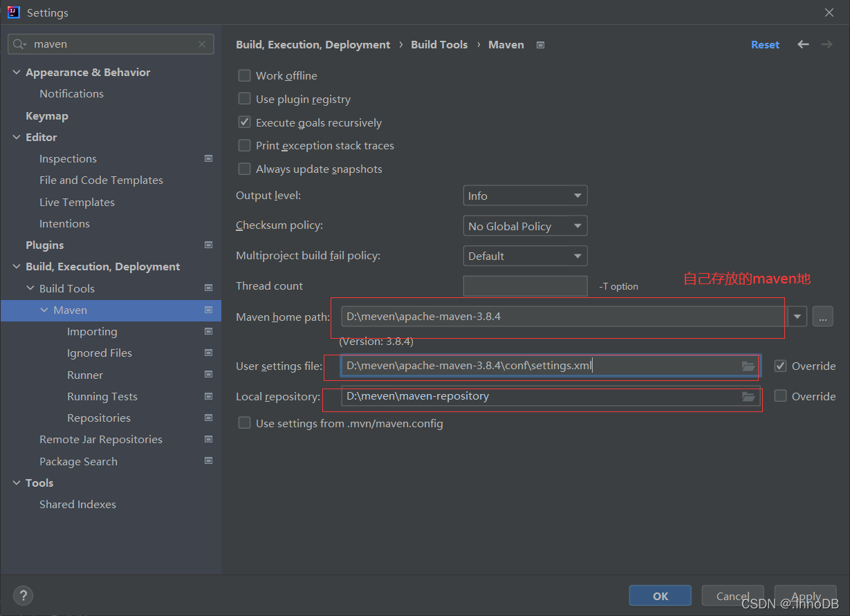
Task: Click the Apply button
Action: [x=806, y=595]
